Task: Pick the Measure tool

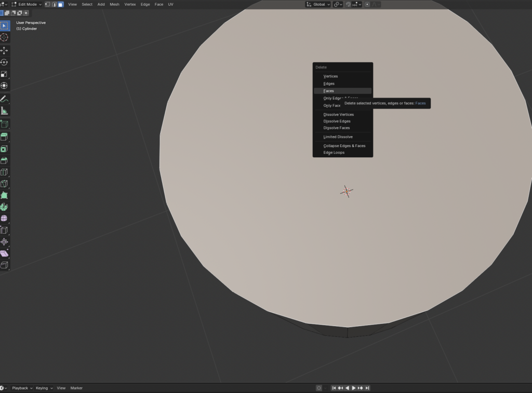Action: [x=5, y=111]
